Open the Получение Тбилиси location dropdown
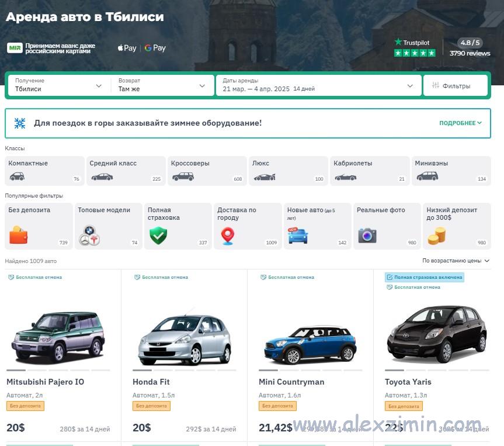The height and width of the screenshot is (446, 504). 59,85
